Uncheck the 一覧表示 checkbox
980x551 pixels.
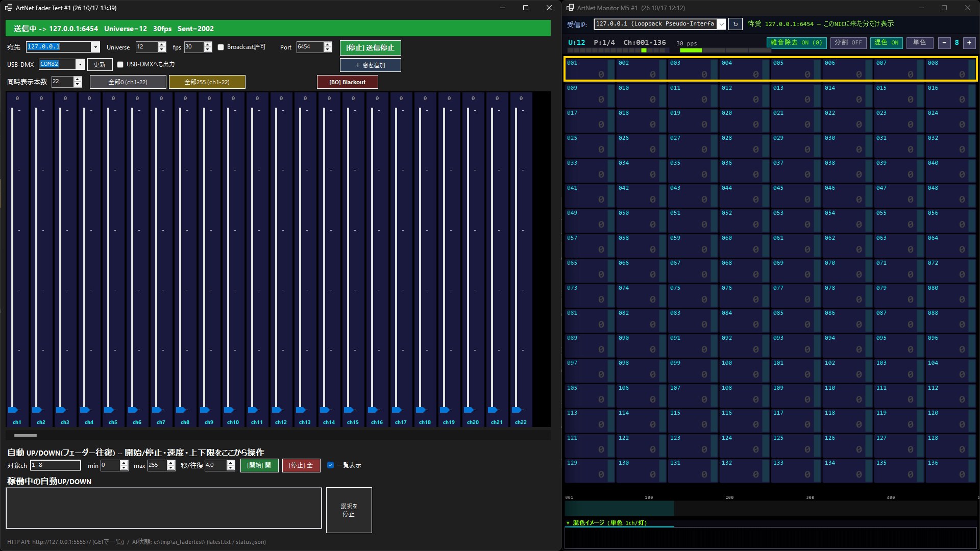[x=330, y=465]
